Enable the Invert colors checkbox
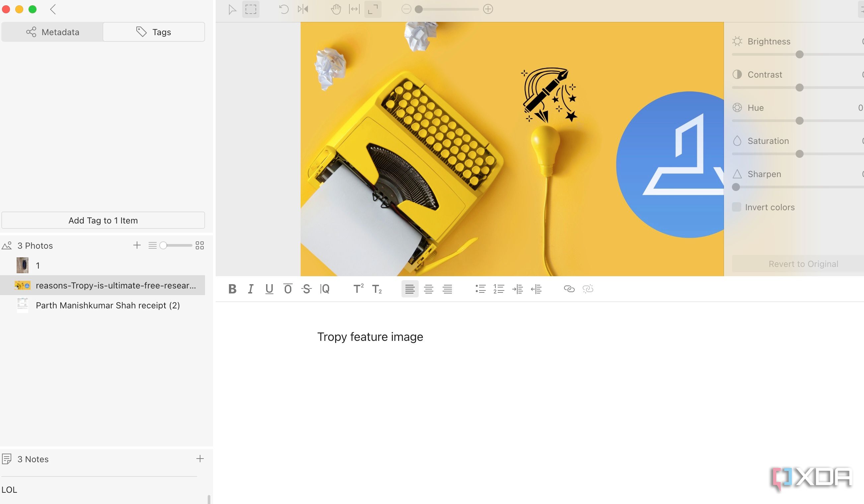864x504 pixels. tap(737, 207)
